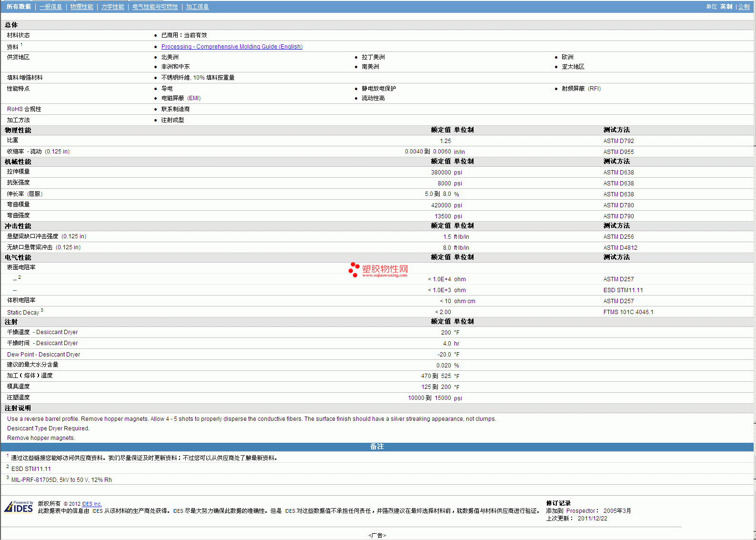Image resolution: width=756 pixels, height=540 pixels.
Task: Click the 建议的最大水分含量 value 0.020
Action: coord(444,366)
